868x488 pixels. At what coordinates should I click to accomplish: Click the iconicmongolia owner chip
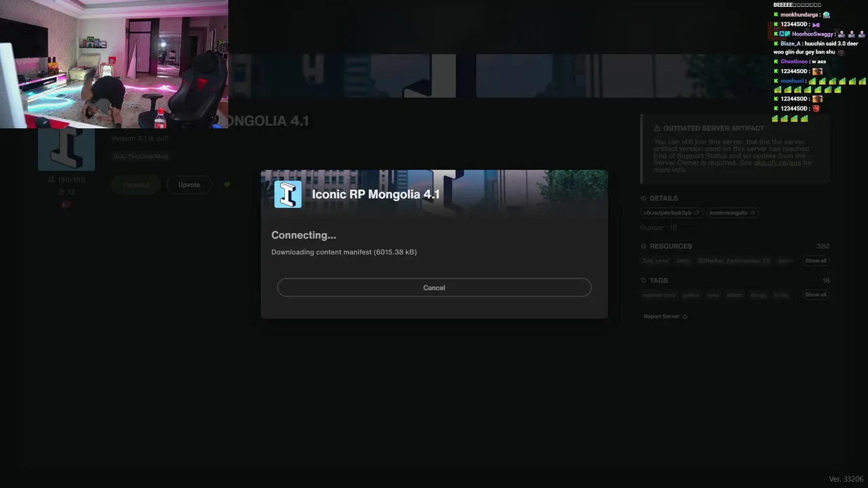pyautogui.click(x=732, y=213)
